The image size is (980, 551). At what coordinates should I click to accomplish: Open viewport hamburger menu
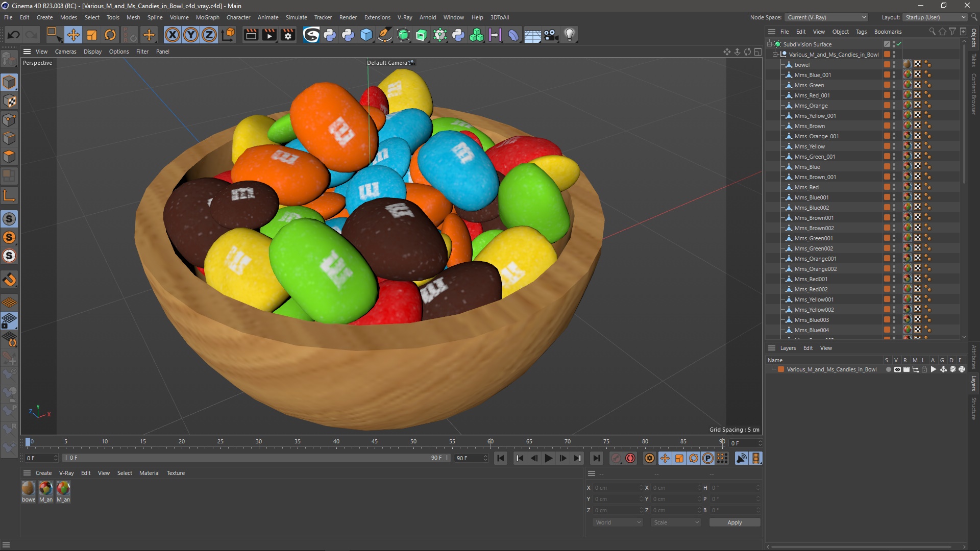click(27, 52)
